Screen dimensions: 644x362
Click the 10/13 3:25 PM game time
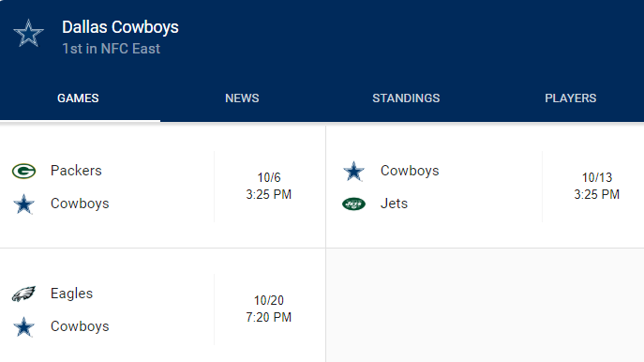pos(596,186)
